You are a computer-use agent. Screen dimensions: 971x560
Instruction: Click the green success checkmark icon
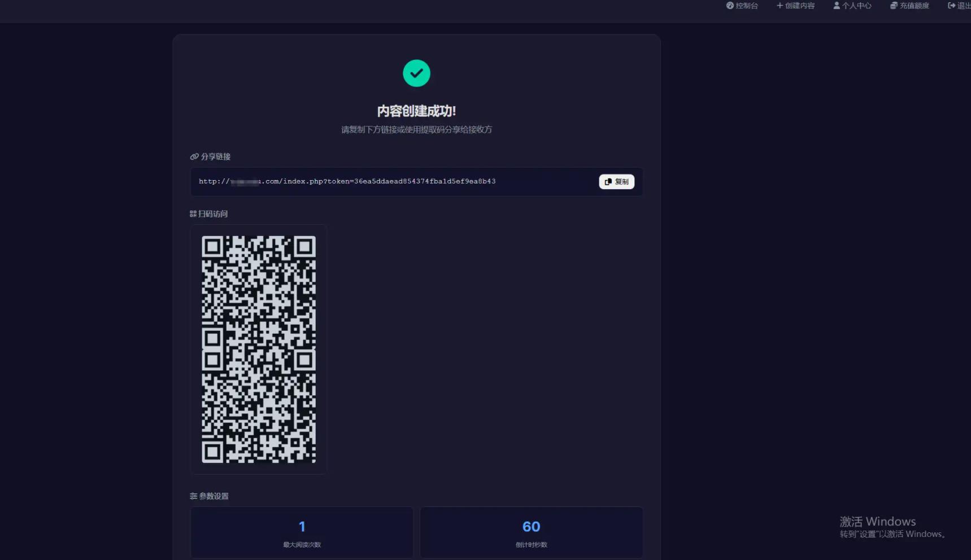416,73
